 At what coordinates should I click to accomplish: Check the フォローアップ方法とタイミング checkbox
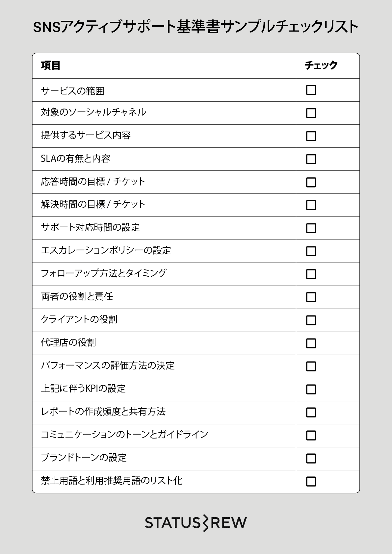(311, 274)
